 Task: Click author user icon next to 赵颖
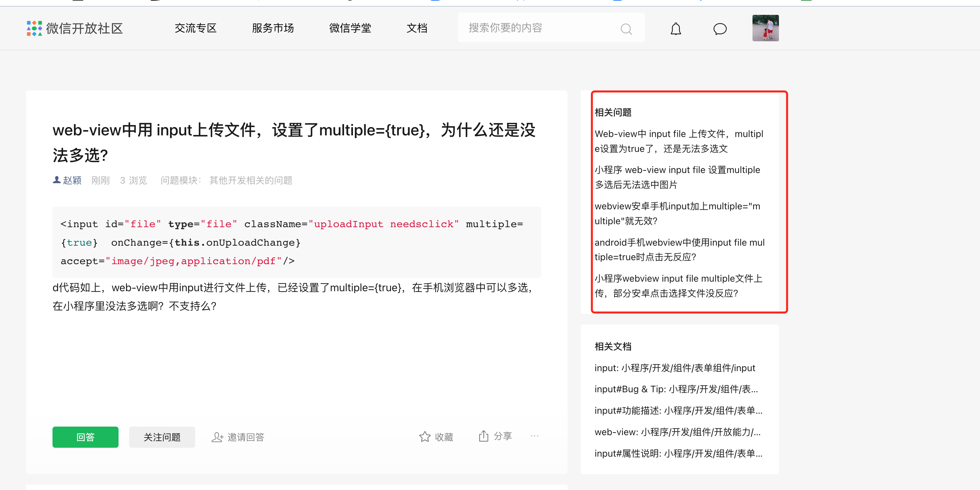point(57,180)
